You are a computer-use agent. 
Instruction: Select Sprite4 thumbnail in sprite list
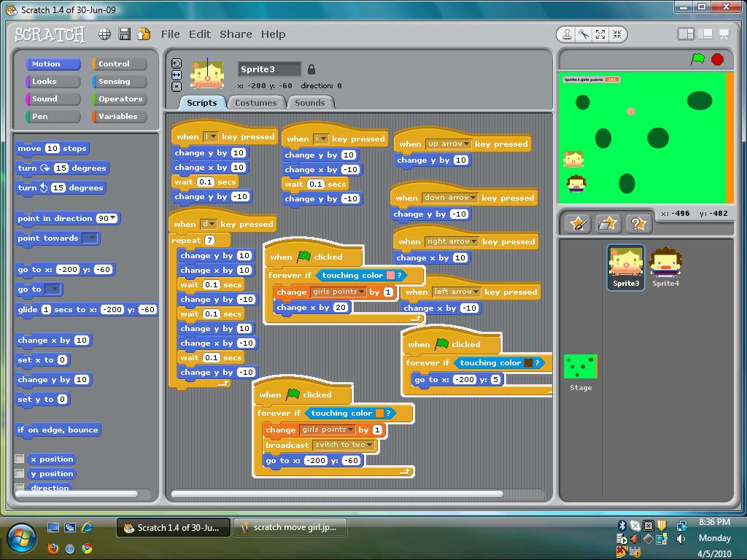coord(665,267)
